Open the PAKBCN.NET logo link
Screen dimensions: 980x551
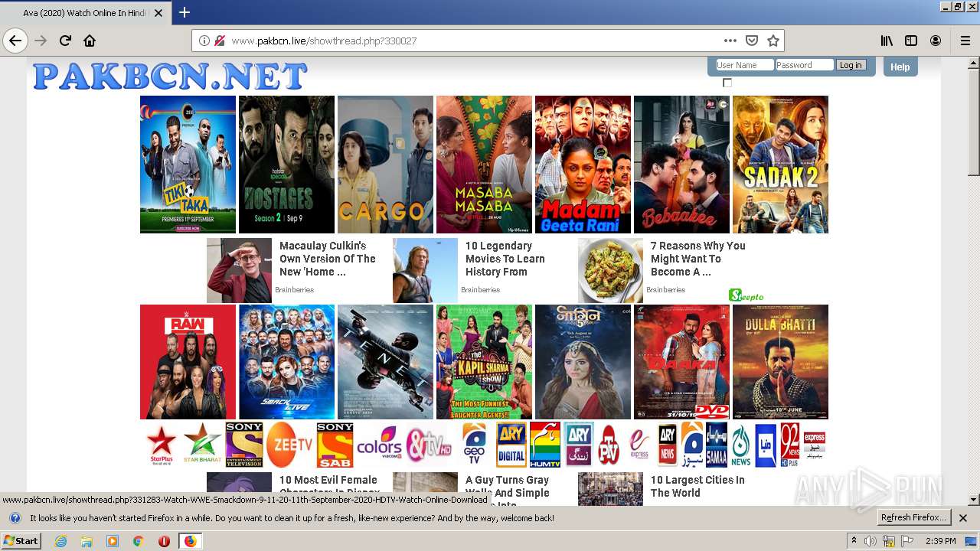pyautogui.click(x=170, y=76)
